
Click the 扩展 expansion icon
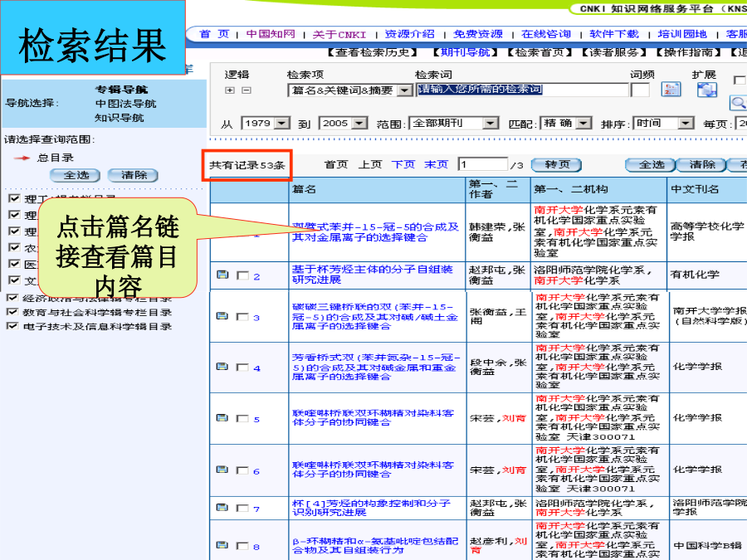coord(707,90)
